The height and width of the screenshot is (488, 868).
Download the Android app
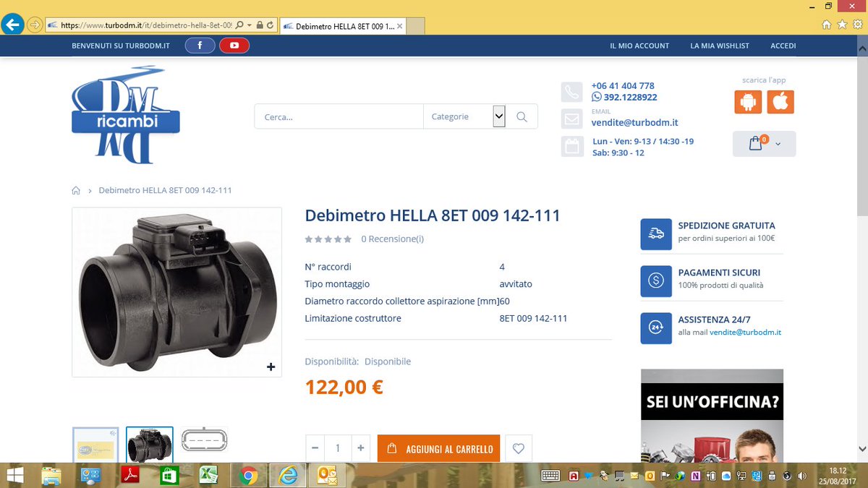pos(748,102)
